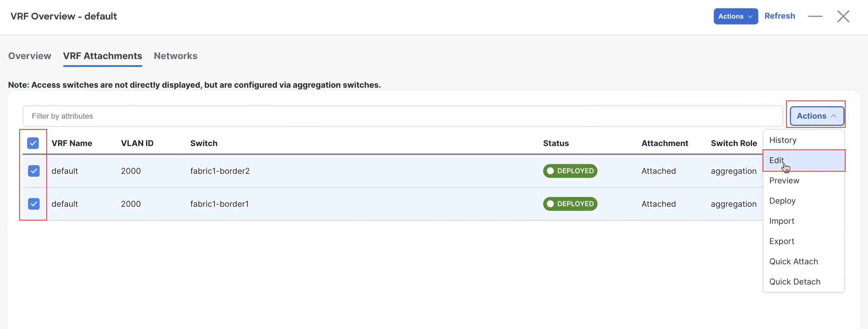
Task: Open the blue Actions dropdown in header
Action: click(x=736, y=16)
